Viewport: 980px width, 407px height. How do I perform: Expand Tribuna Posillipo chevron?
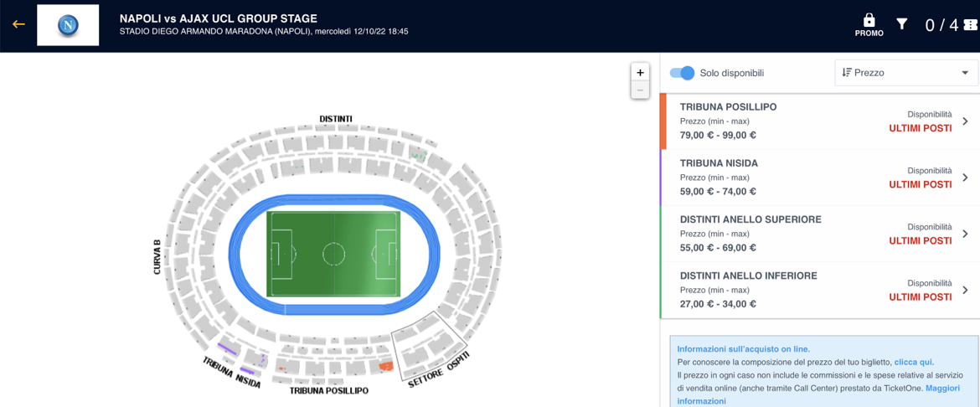[x=965, y=121]
